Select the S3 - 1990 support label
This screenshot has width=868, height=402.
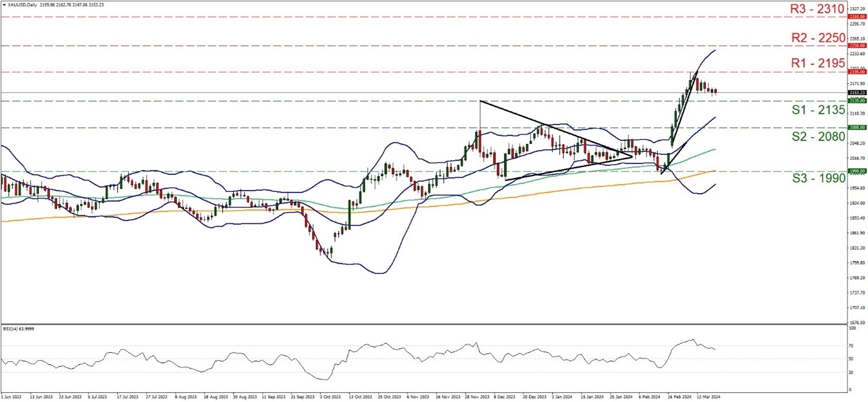click(818, 180)
